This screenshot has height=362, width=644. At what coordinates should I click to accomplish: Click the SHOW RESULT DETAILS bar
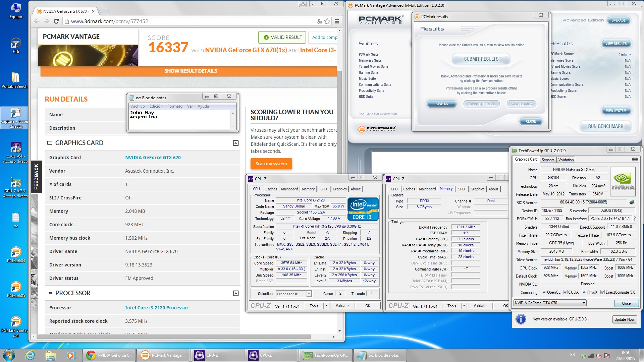[x=189, y=71]
